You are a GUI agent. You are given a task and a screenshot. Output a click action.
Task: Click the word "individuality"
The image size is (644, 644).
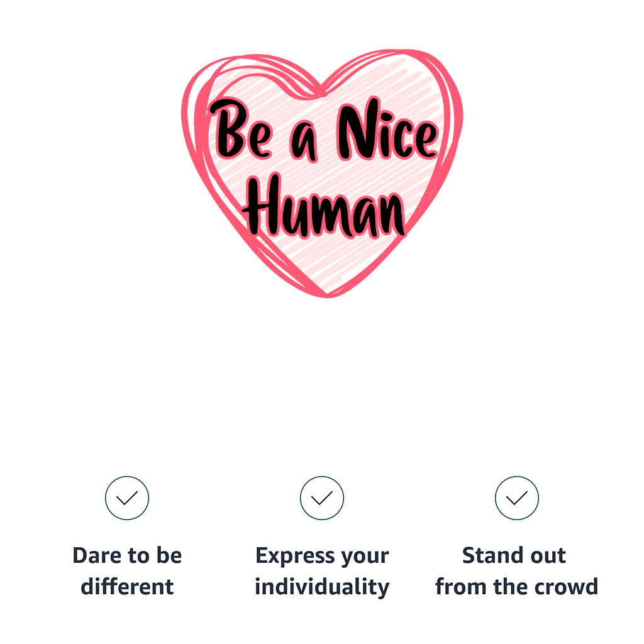(322, 587)
